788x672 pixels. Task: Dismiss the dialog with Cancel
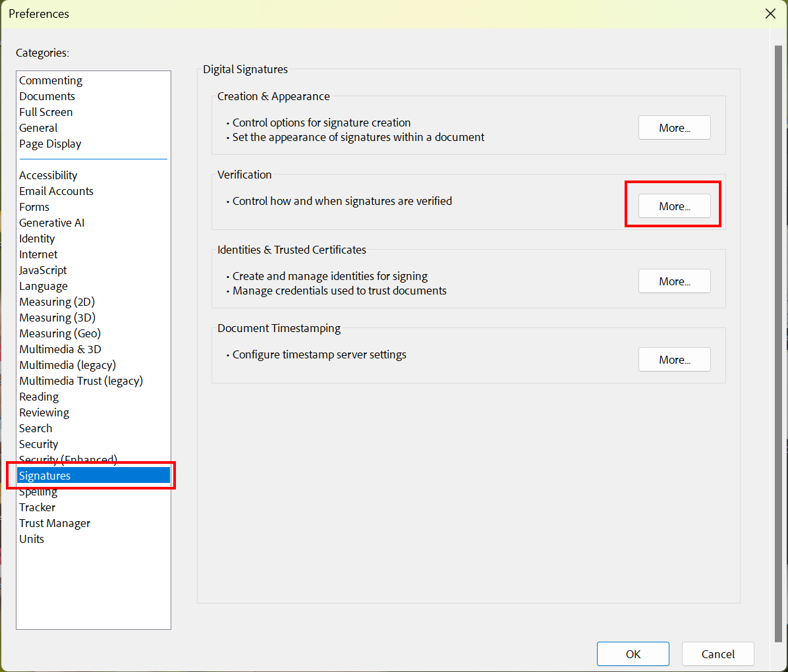click(x=717, y=654)
